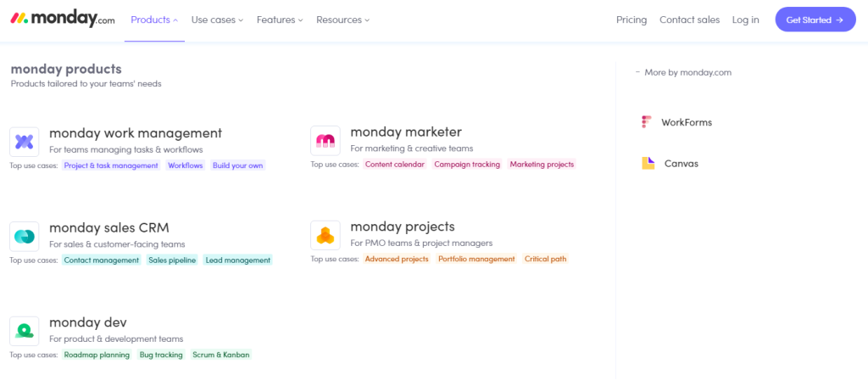This screenshot has height=386, width=868.
Task: Select the Workflows use case tag
Action: pyautogui.click(x=186, y=165)
